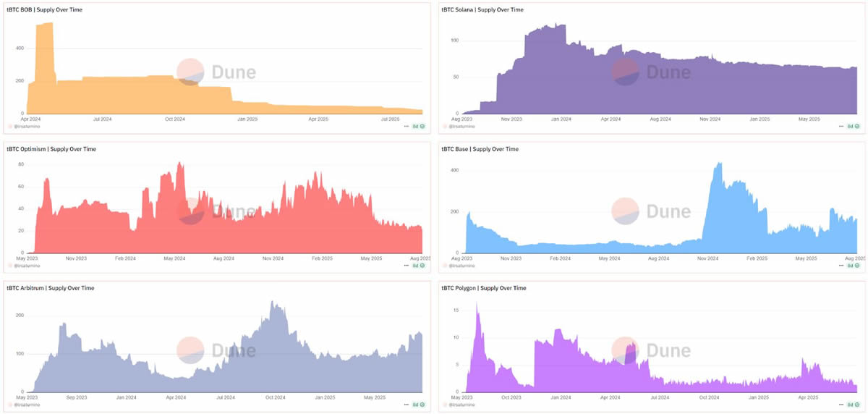This screenshot has width=868, height=414.
Task: Click the 8d freshness badge on Optimism chart
Action: click(x=417, y=266)
